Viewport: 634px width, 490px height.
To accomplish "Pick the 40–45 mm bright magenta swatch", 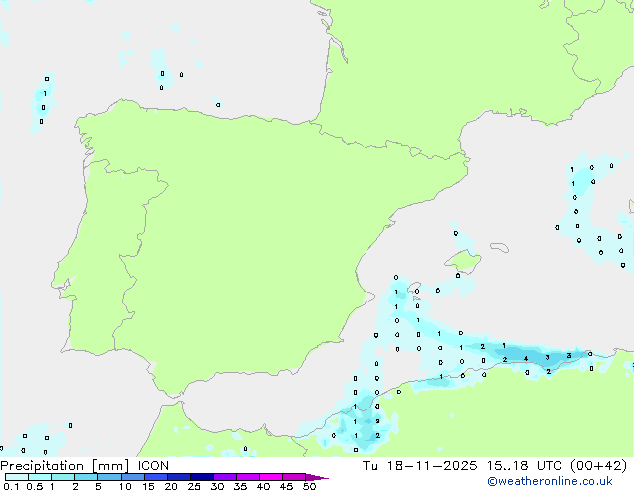I will point(271,477).
